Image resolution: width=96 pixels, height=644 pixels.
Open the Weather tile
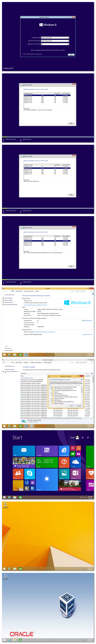coord(47,480)
